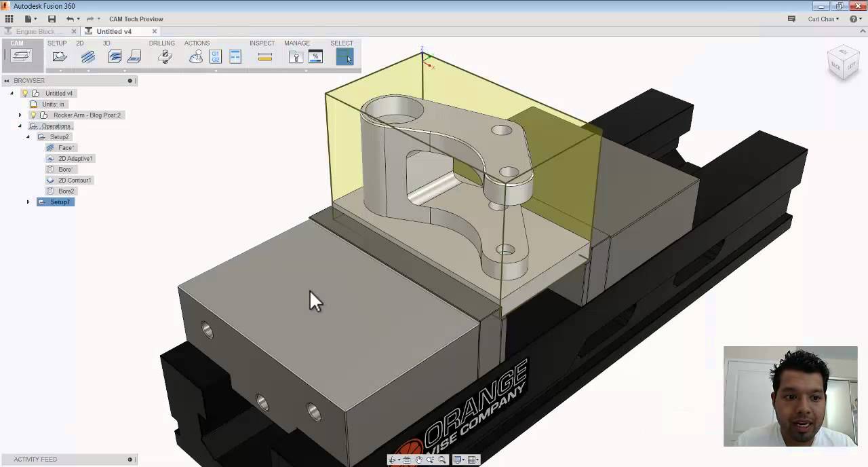
Task: Select the Setup7 tree item
Action: 55,202
